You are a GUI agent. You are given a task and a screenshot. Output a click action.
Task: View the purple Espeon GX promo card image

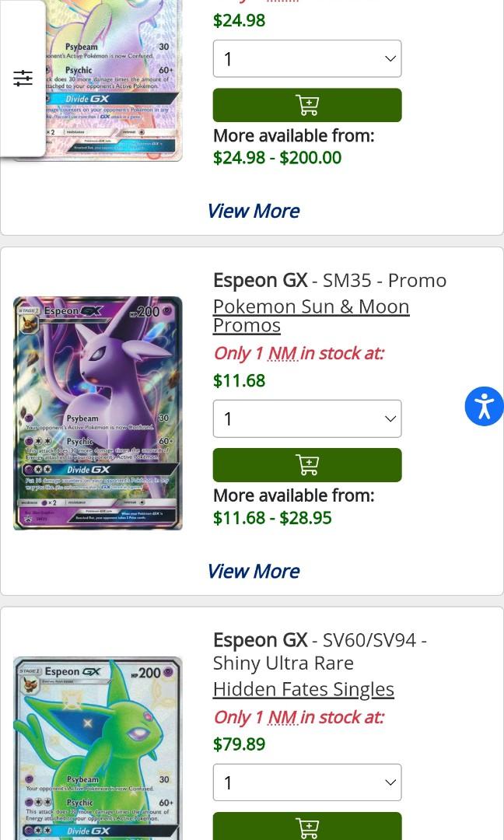(97, 413)
